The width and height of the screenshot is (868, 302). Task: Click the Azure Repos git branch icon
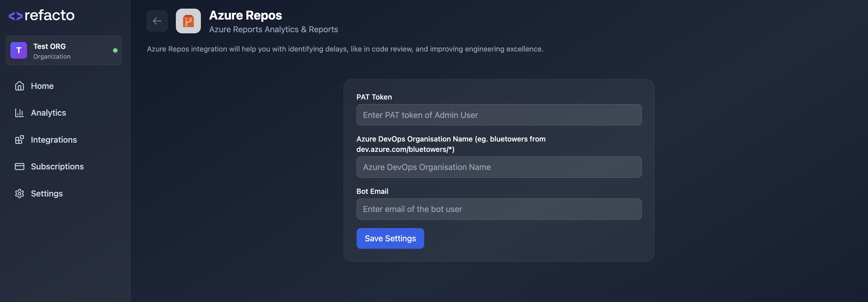coord(188,21)
